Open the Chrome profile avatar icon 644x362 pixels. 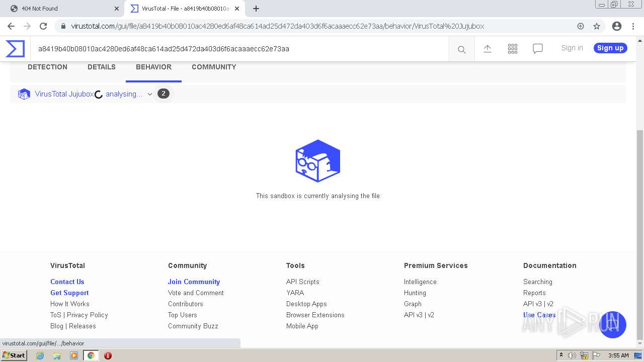pyautogui.click(x=616, y=26)
